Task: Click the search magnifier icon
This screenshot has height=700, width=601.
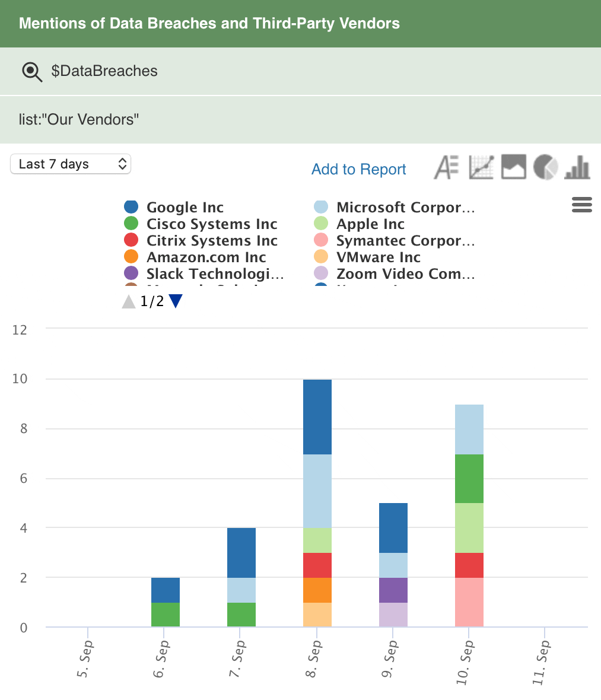Action: (x=32, y=71)
